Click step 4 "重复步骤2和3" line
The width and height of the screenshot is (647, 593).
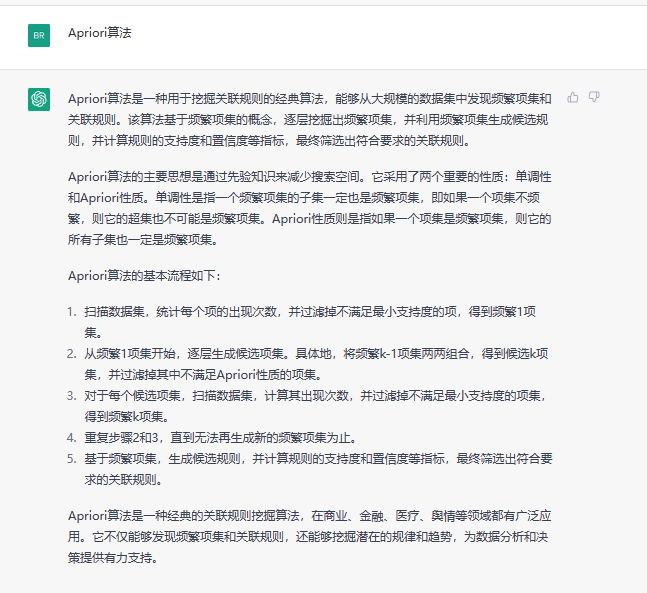click(x=219, y=437)
